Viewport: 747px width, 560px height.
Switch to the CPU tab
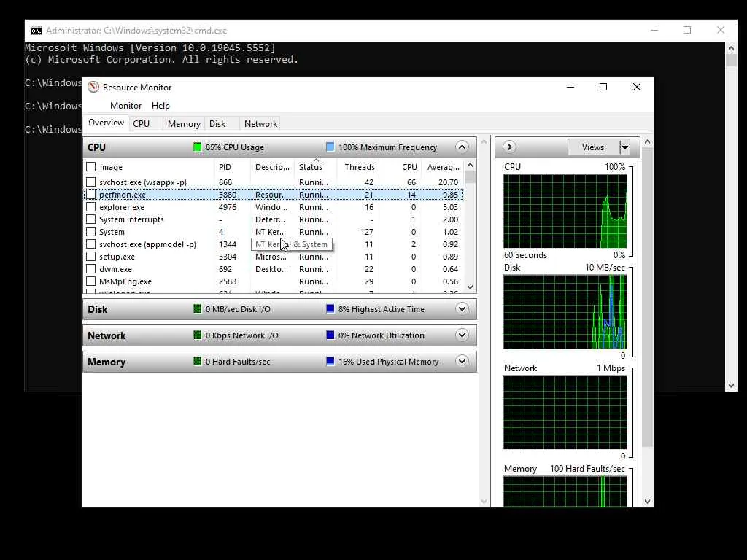click(141, 124)
